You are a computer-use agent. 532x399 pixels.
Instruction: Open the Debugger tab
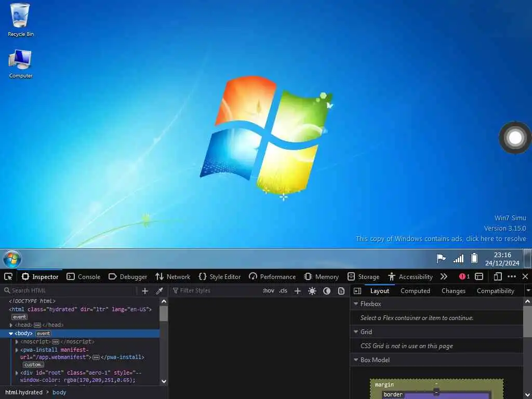click(x=128, y=277)
